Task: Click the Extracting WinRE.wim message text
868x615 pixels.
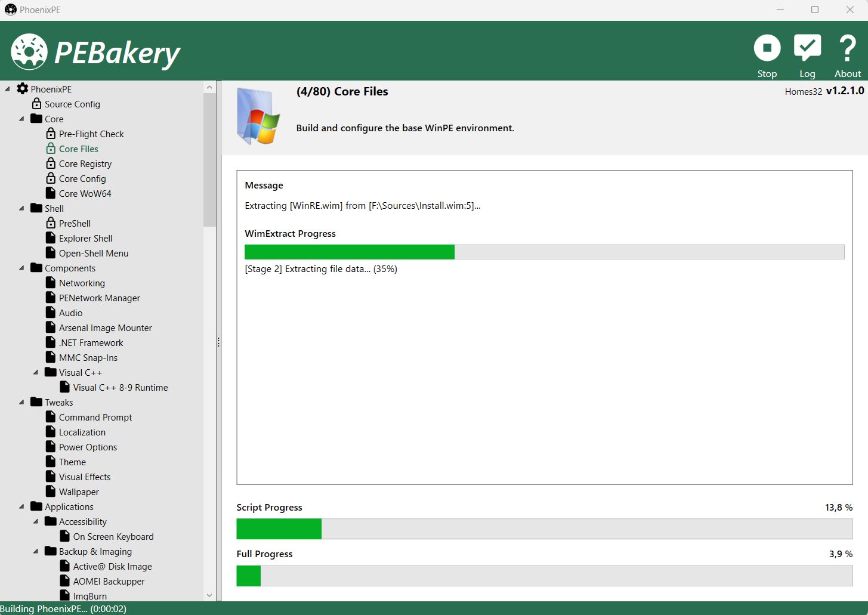Action: (363, 205)
